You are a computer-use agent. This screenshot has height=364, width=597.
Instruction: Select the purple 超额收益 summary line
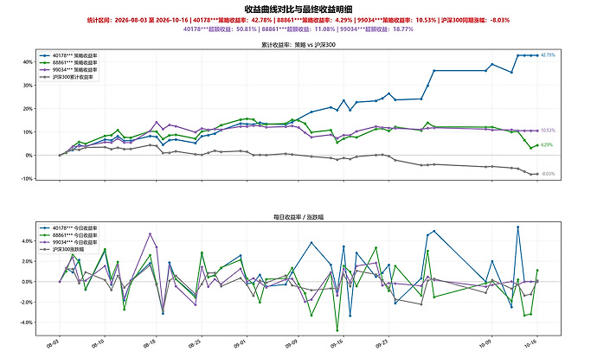[298, 29]
